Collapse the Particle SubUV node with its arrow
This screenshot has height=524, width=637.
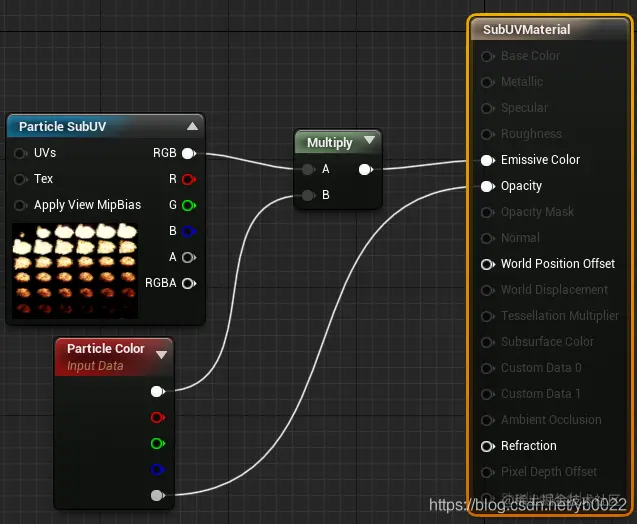(x=193, y=126)
